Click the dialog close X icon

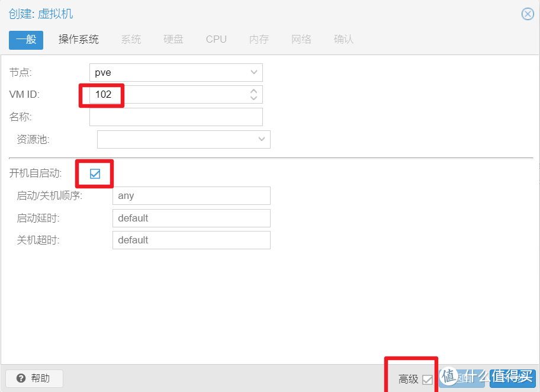tap(528, 14)
